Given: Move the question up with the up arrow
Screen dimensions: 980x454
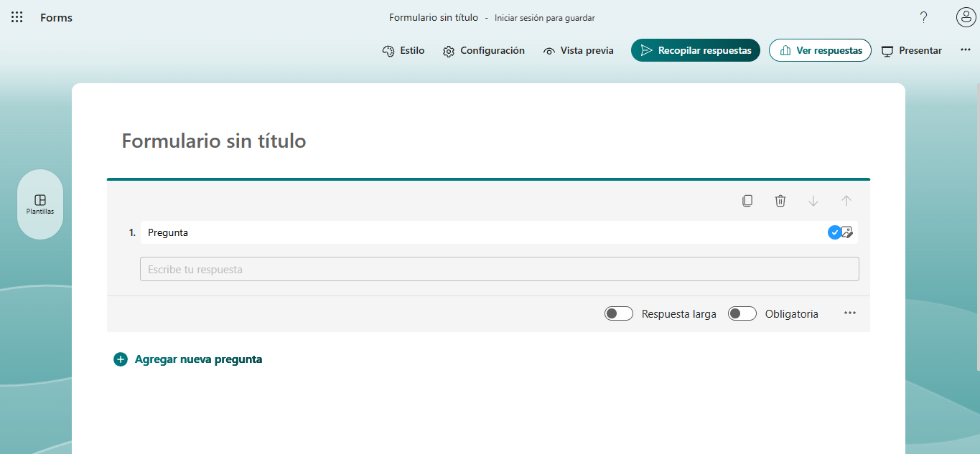Looking at the screenshot, I should pyautogui.click(x=846, y=201).
